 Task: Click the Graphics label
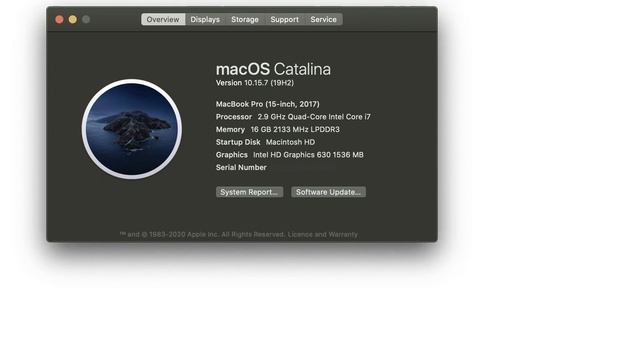(x=231, y=155)
